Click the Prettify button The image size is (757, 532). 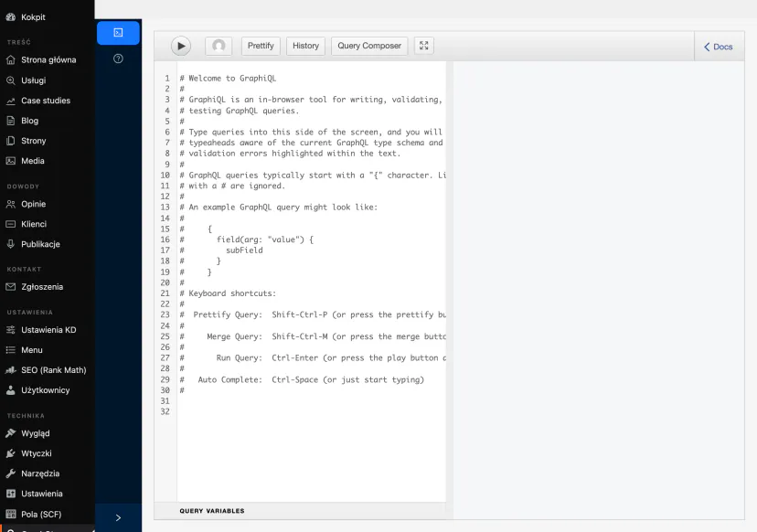click(x=261, y=46)
